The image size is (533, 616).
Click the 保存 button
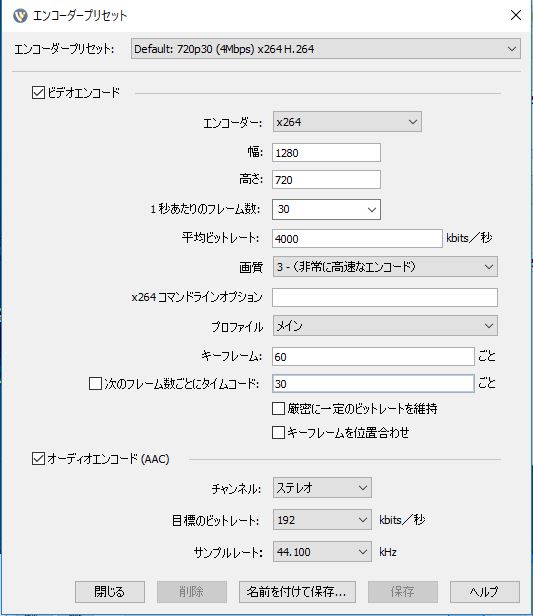[x=403, y=592]
